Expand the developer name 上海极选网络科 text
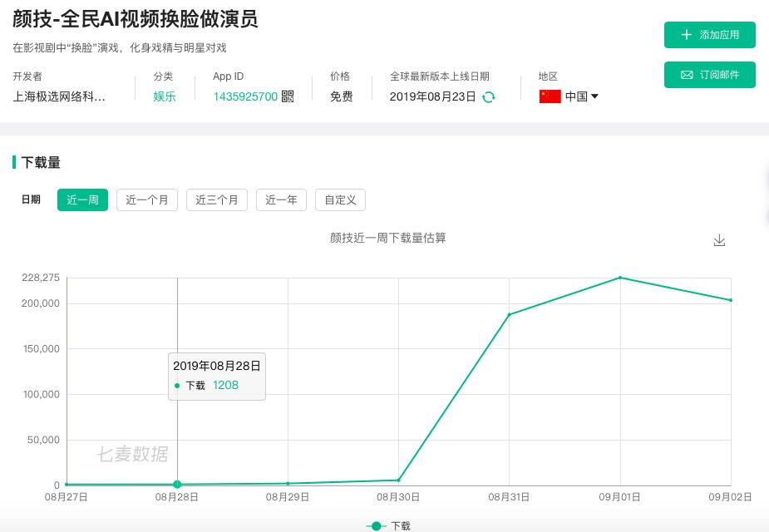 (x=59, y=96)
